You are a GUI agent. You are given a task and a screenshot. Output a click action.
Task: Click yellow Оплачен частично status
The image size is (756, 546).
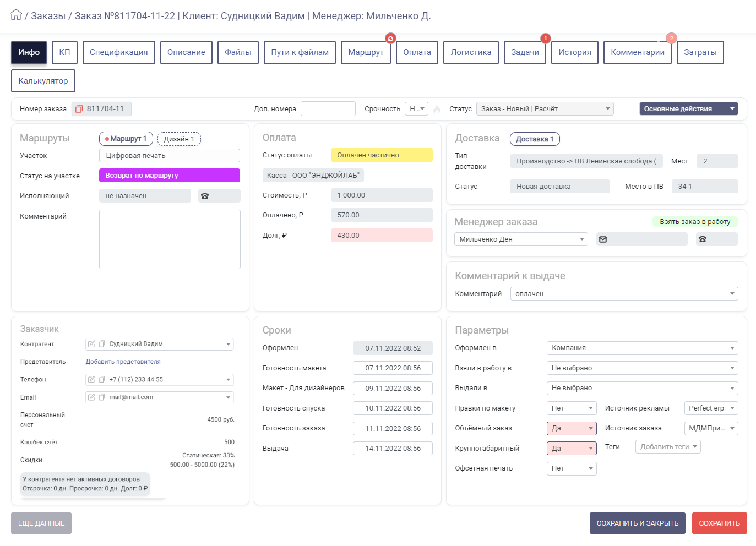(382, 155)
